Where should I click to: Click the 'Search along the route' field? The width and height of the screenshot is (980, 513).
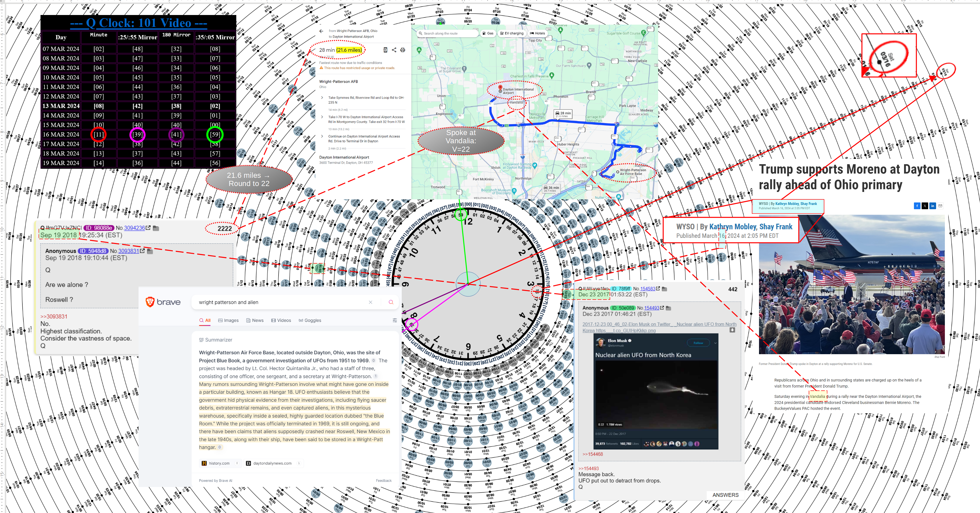pos(447,33)
